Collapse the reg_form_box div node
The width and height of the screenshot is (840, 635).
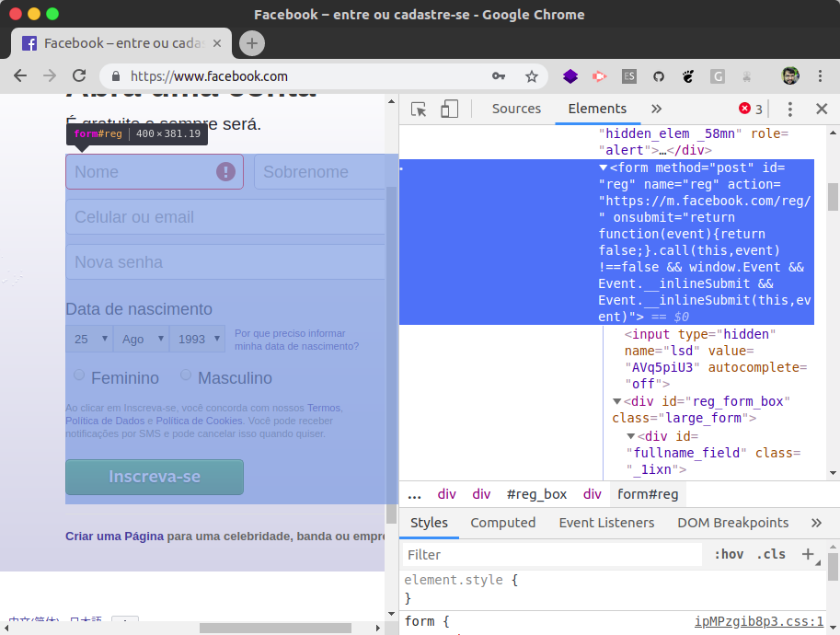(x=616, y=401)
